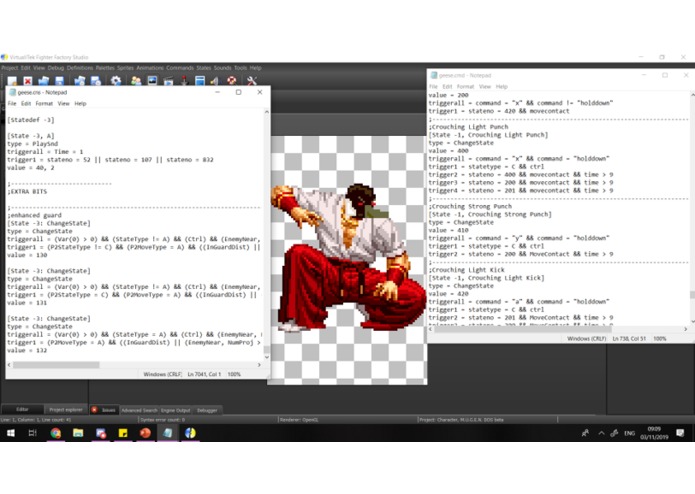Click geese.cmd horizontal scrollbar thumb

(x=523, y=329)
